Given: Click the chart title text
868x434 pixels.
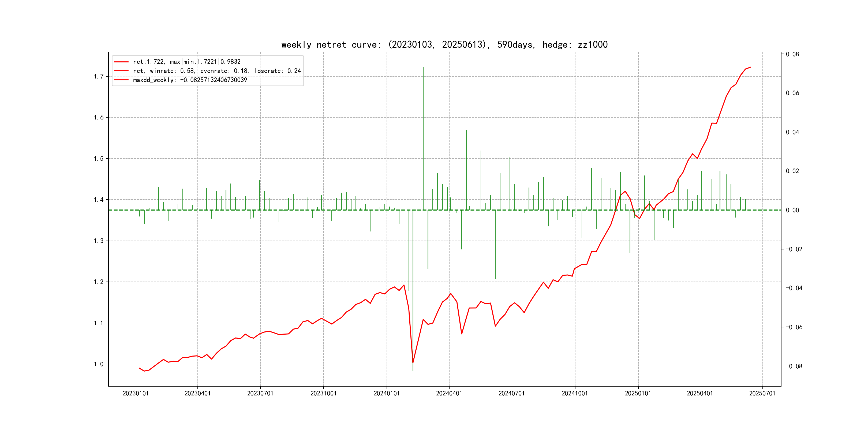Looking at the screenshot, I should pos(444,44).
